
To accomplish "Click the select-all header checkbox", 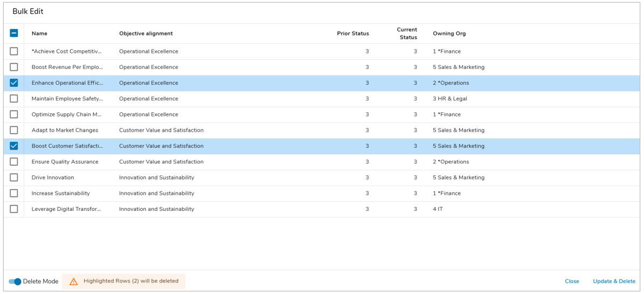I will 14,33.
